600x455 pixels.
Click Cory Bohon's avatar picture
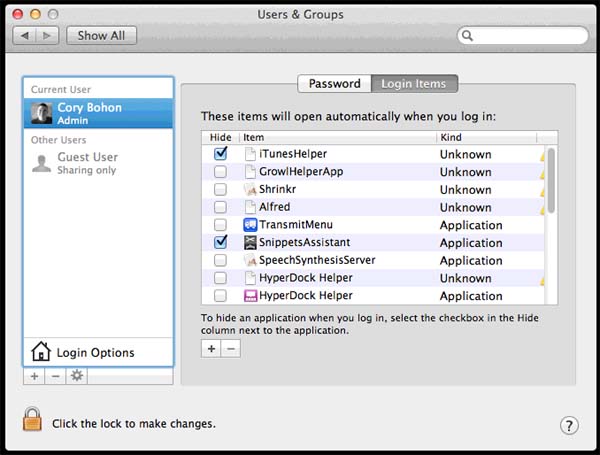tap(41, 113)
